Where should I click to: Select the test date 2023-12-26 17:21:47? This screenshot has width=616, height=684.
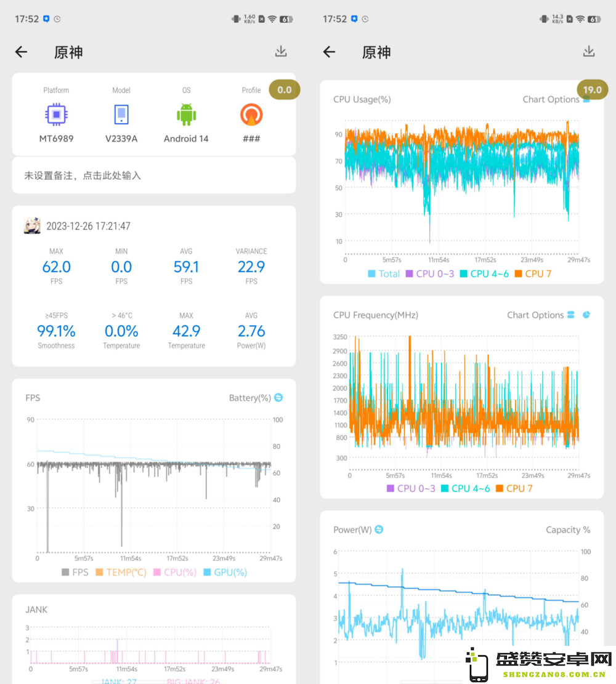pyautogui.click(x=88, y=226)
